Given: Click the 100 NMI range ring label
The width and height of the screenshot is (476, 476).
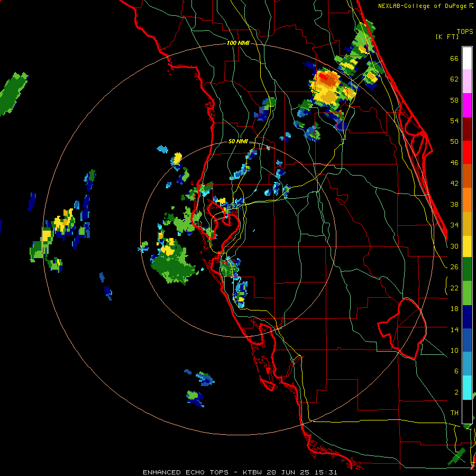Looking at the screenshot, I should (x=238, y=43).
